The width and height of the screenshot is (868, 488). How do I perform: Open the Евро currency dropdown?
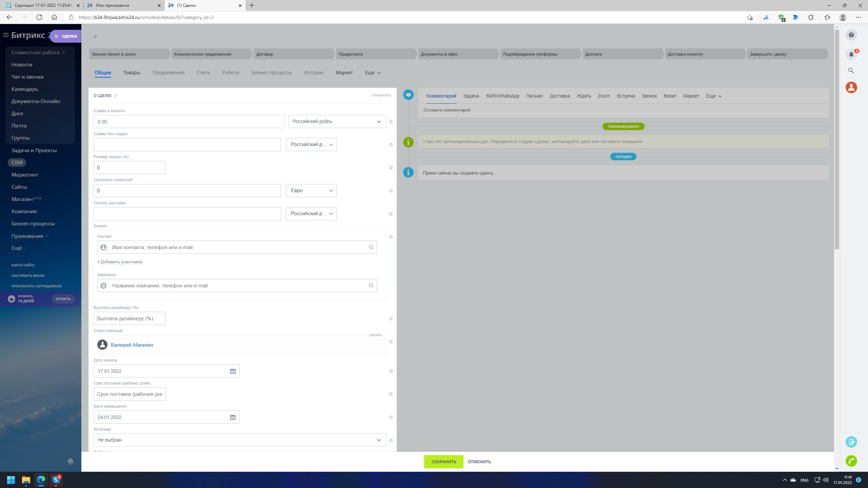pyautogui.click(x=311, y=191)
